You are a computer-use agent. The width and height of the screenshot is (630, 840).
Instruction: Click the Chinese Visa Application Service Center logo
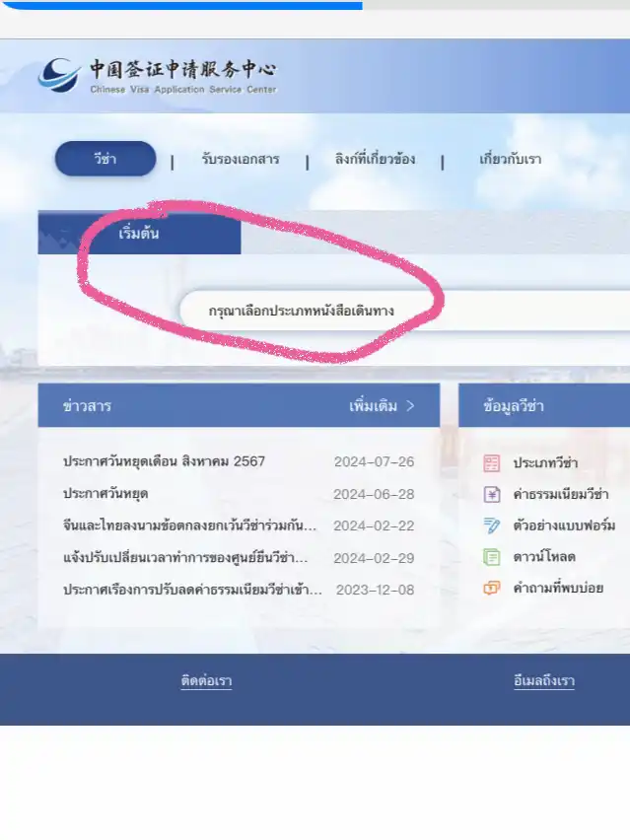click(158, 76)
